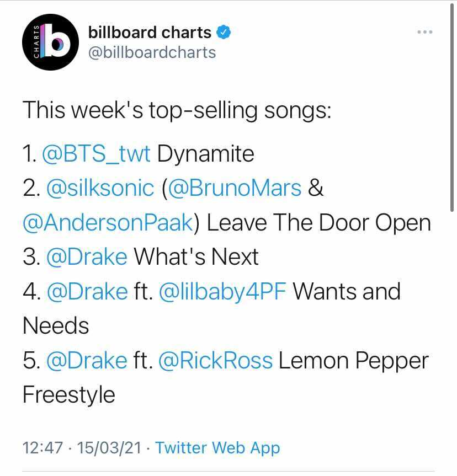Click @Drake beside What's Next

(87, 257)
